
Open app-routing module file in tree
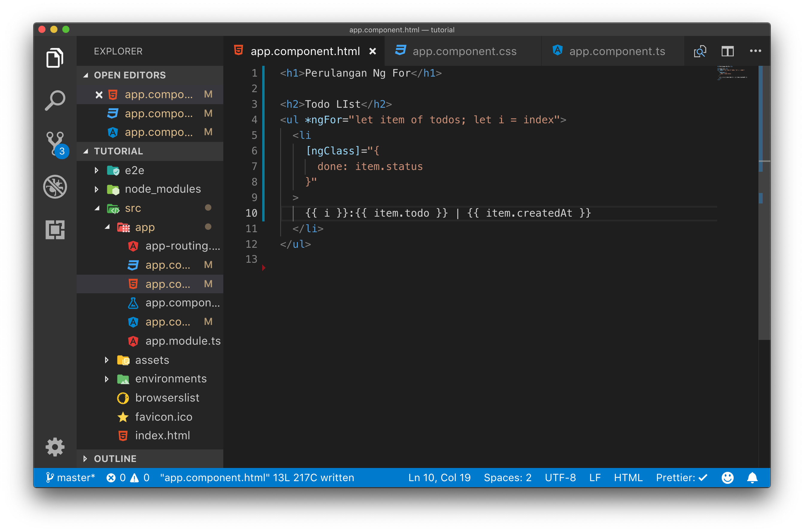pos(150,246)
